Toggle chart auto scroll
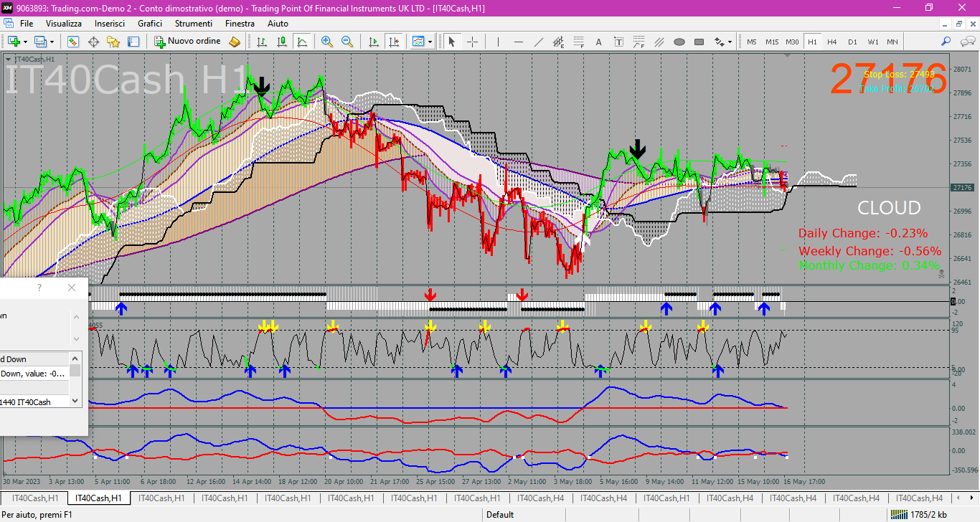This screenshot has width=980, height=522. point(373,42)
